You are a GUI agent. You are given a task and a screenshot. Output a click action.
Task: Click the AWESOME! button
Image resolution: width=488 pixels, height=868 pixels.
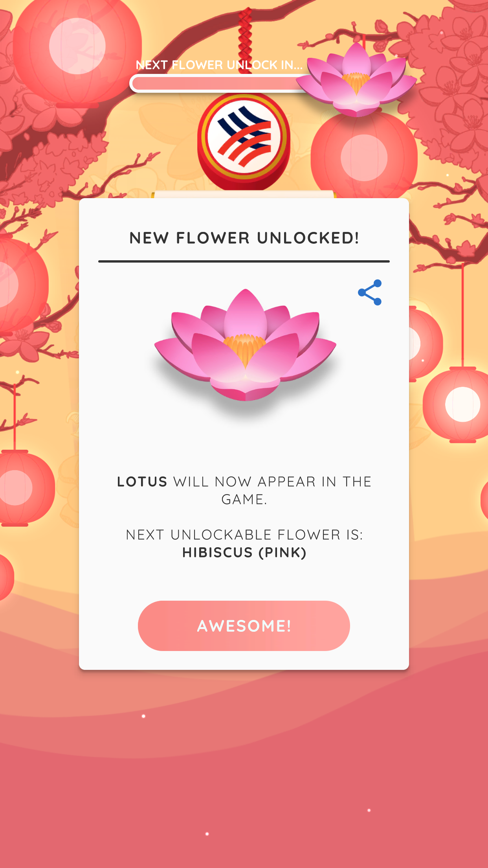click(244, 626)
